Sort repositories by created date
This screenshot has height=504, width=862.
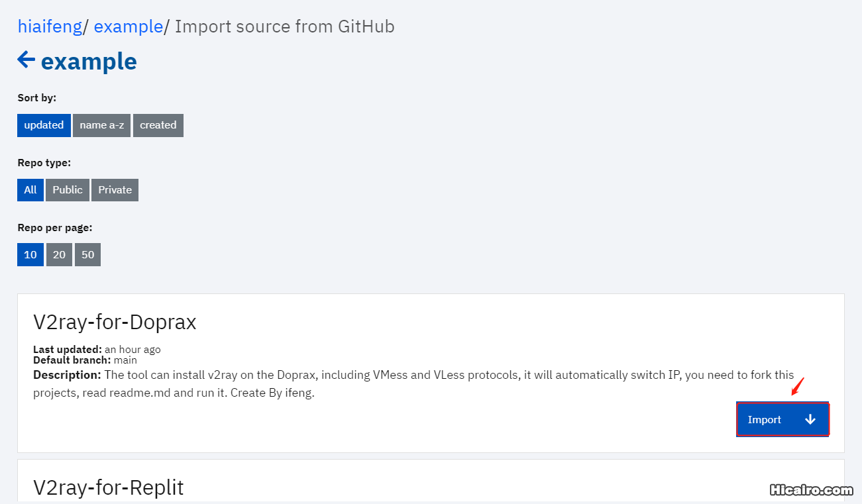[x=158, y=125]
